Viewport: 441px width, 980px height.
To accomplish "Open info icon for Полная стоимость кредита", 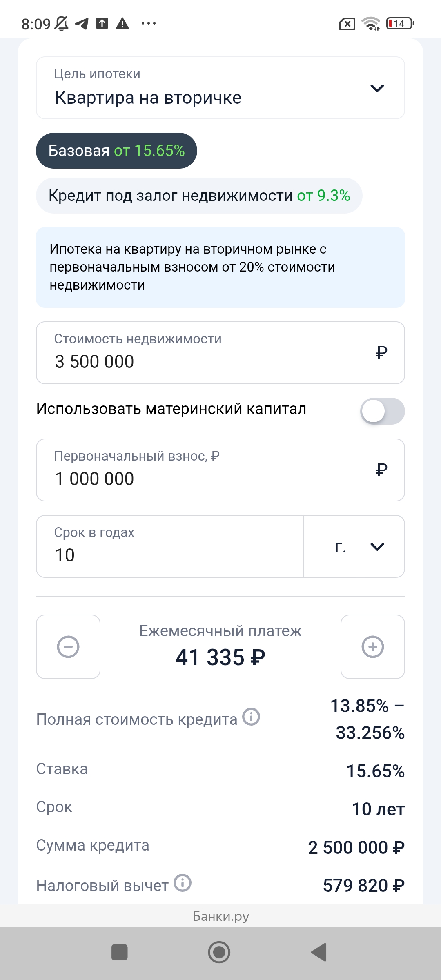I will pyautogui.click(x=251, y=717).
